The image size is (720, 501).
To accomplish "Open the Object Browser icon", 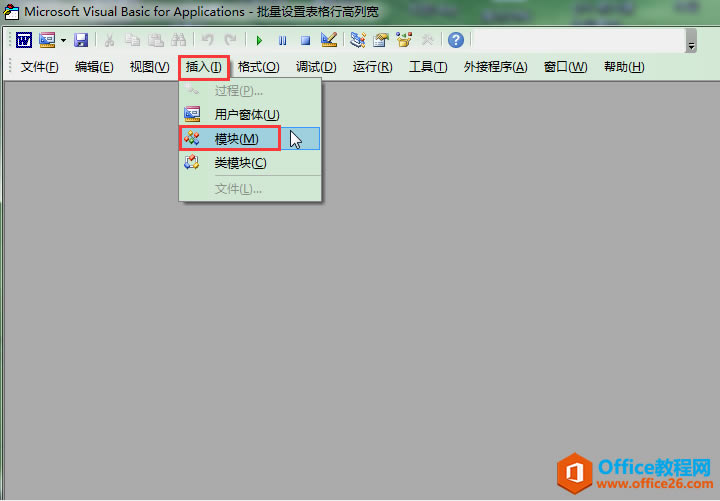I will tap(404, 40).
